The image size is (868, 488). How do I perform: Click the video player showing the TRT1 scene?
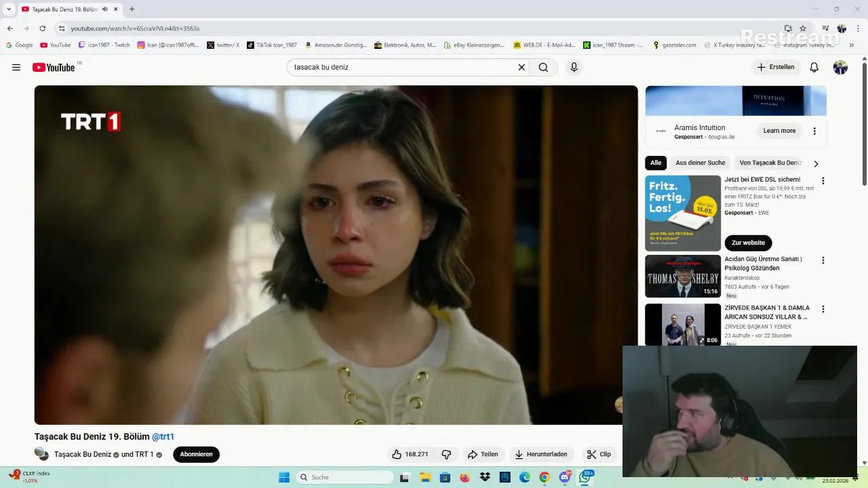click(x=336, y=255)
